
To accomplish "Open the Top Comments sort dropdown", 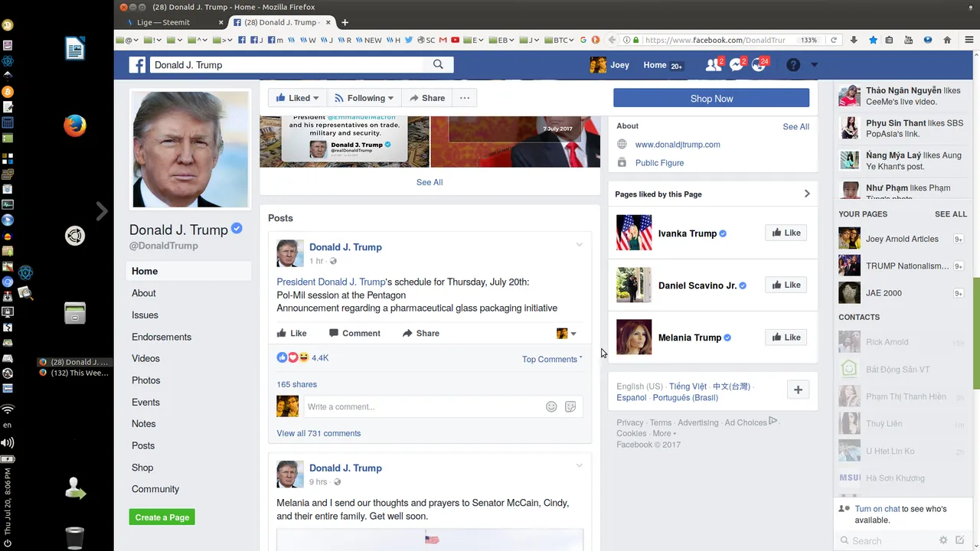I will pyautogui.click(x=552, y=359).
